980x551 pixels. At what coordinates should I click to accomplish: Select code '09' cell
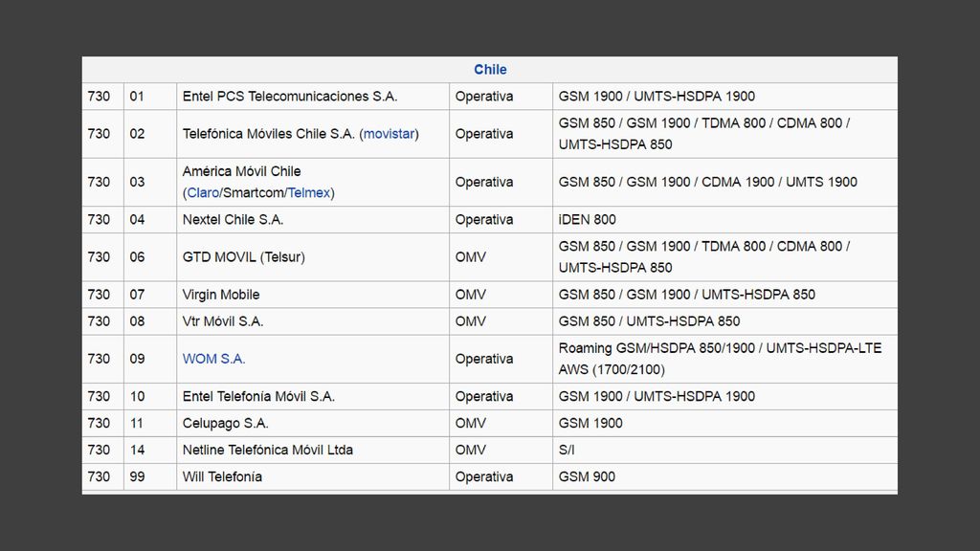[150, 359]
